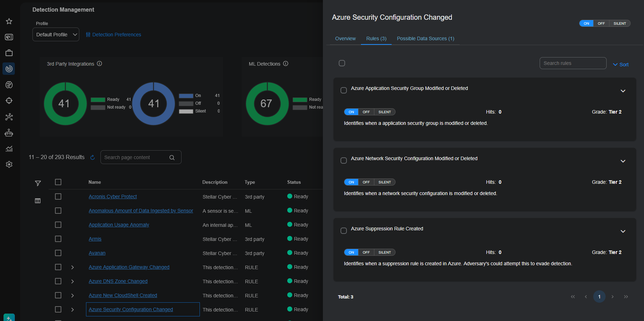Click the info icon next to ML Detections
This screenshot has width=644, height=321.
(x=286, y=63)
